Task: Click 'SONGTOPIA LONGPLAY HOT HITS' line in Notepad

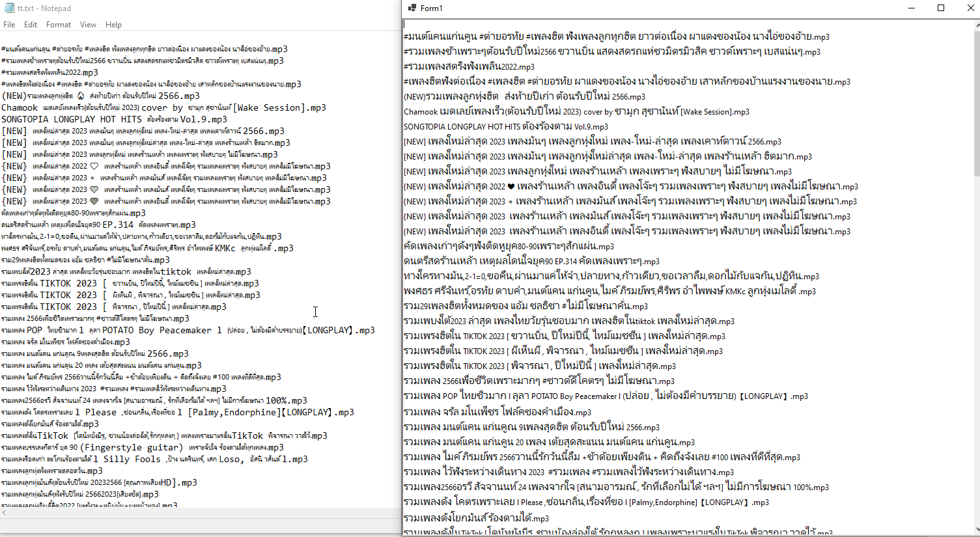Action: pyautogui.click(x=114, y=120)
